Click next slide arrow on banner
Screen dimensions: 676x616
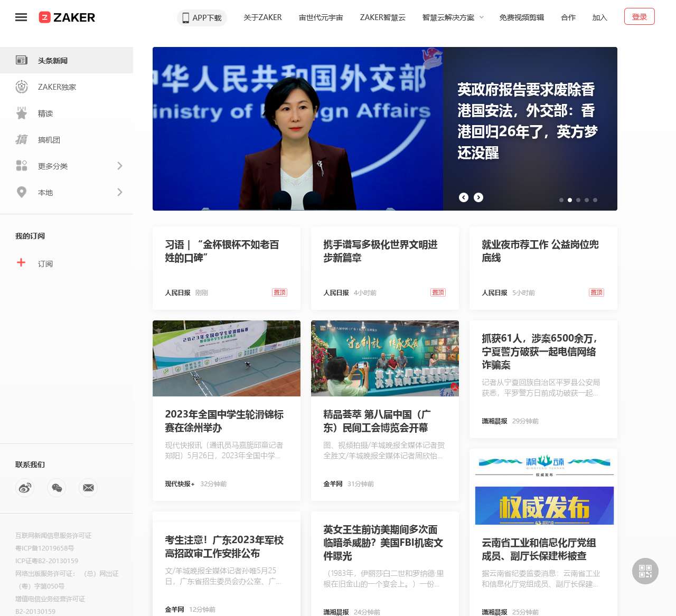[x=478, y=197]
